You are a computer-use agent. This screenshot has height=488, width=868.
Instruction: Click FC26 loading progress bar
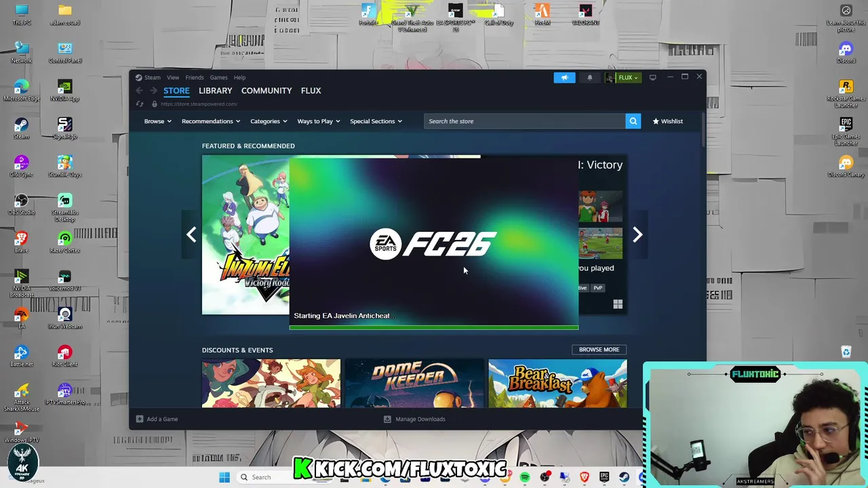434,328
